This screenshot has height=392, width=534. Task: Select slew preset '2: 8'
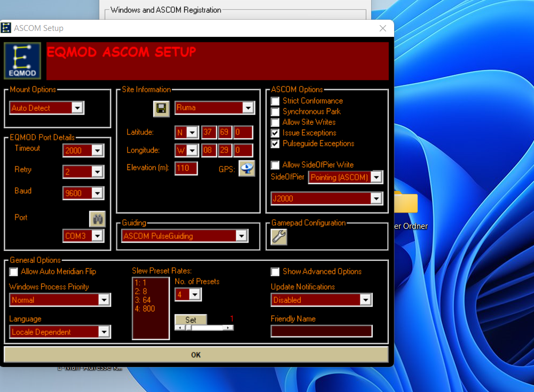click(141, 291)
